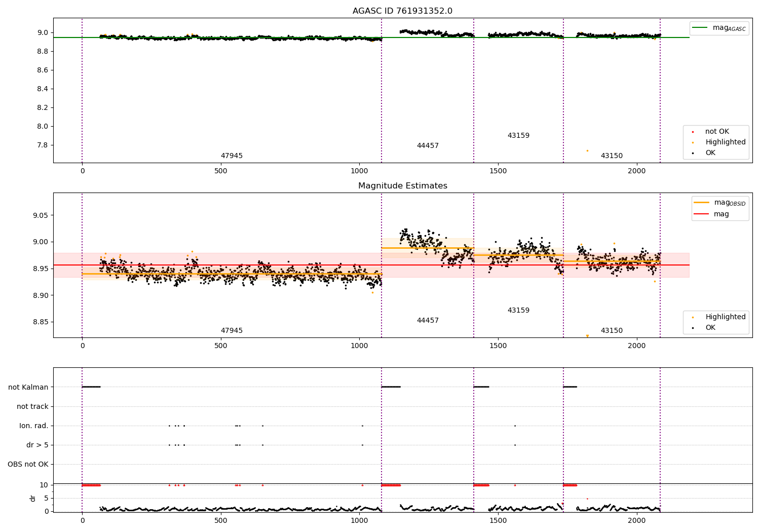Image resolution: width=760 pixels, height=532 pixels.
Task: Click the "not Kalman" row label
Action: 28,388
